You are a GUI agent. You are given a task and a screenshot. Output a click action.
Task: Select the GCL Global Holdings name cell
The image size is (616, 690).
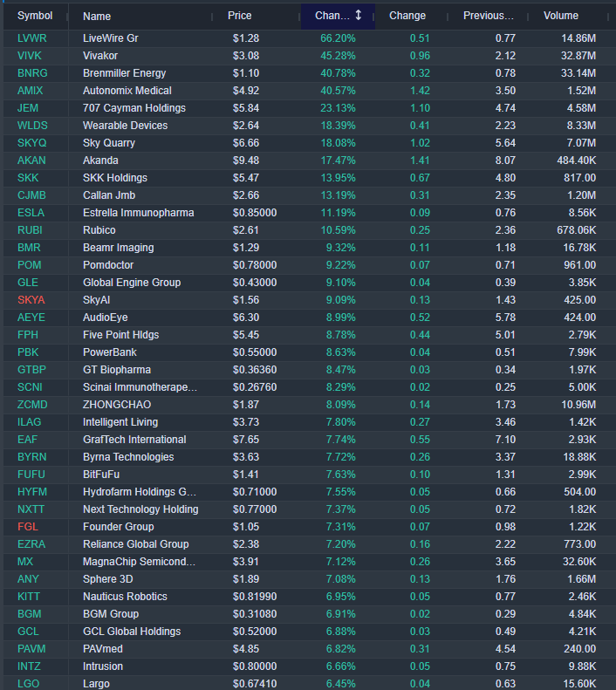pyautogui.click(x=132, y=632)
